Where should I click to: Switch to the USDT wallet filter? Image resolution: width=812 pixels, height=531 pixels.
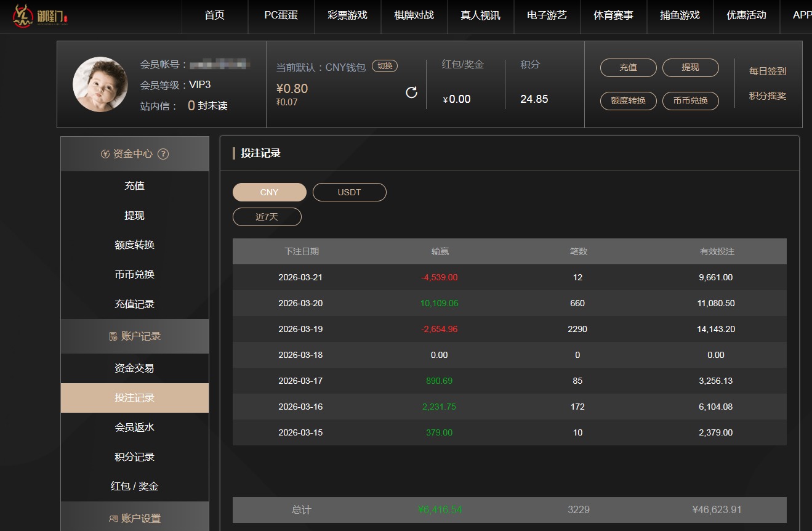(x=349, y=192)
